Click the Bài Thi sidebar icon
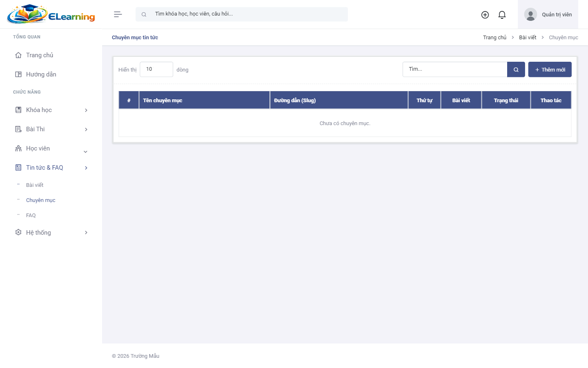Image resolution: width=588 pixels, height=368 pixels. tap(18, 129)
